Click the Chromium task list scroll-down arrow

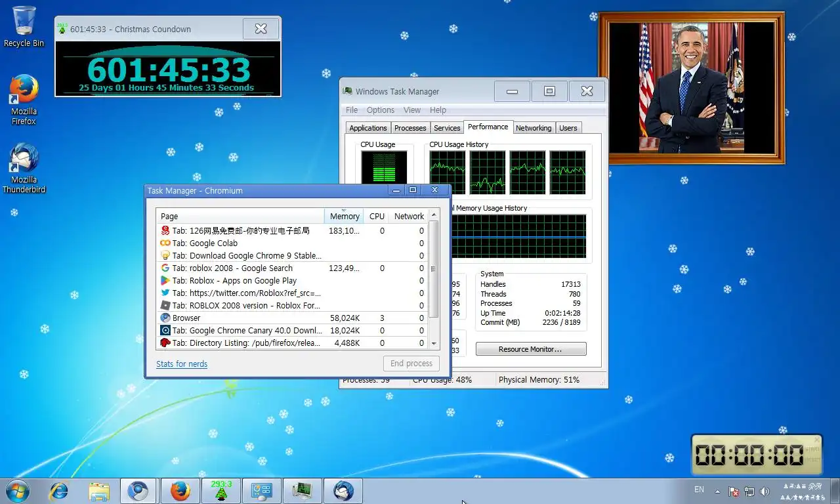[x=434, y=344]
